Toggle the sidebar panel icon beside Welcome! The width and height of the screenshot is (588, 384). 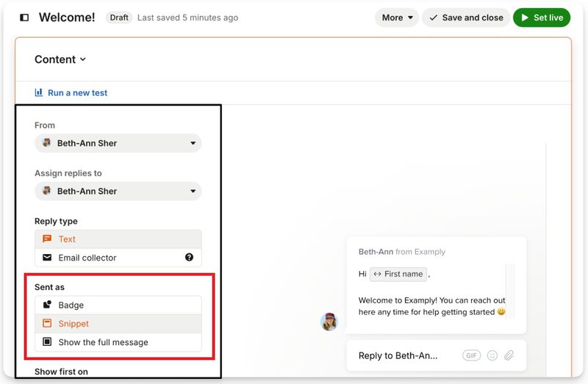click(x=24, y=18)
